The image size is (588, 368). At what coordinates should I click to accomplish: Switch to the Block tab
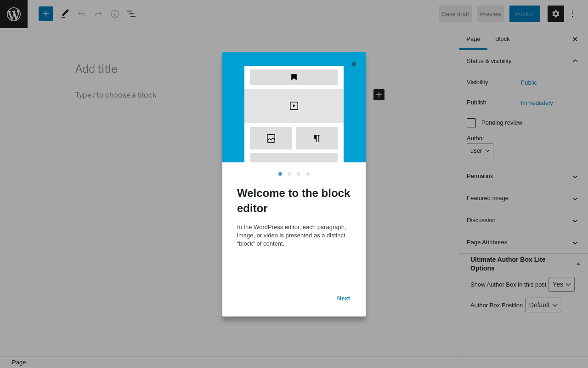[x=503, y=39]
